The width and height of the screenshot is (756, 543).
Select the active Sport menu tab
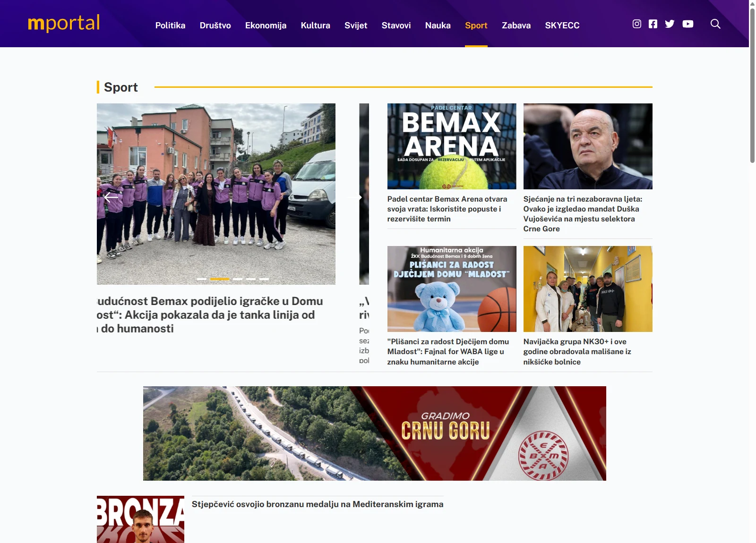coord(476,25)
